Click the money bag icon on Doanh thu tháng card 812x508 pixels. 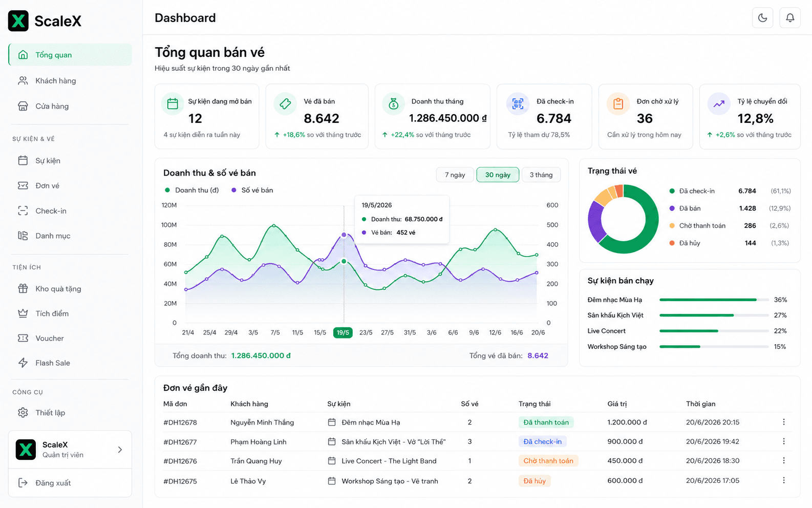tap(394, 104)
